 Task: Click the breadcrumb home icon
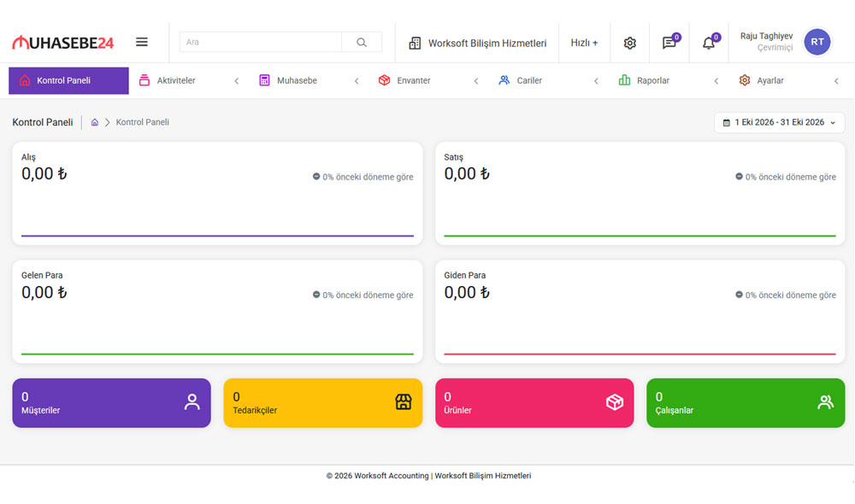pyautogui.click(x=95, y=122)
